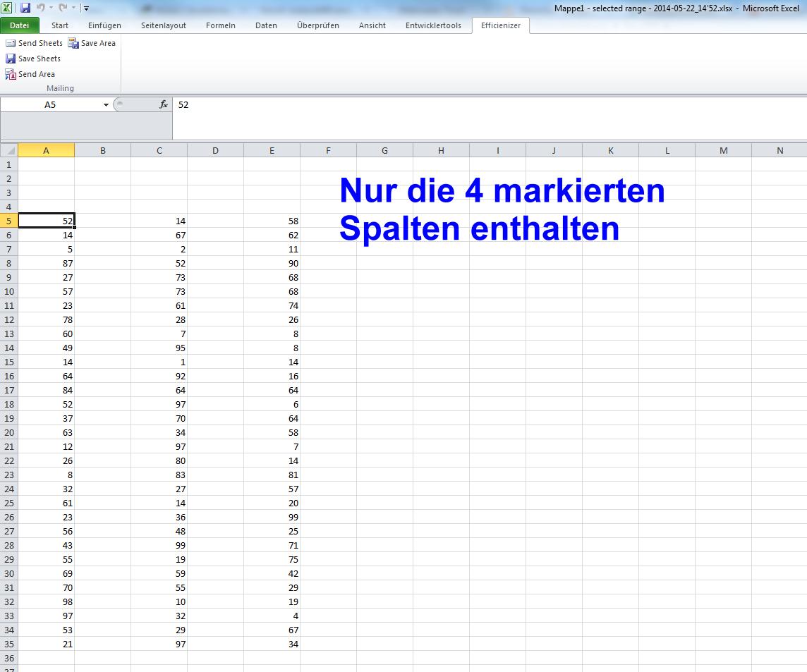Click cell C23 containing 83
This screenshot has width=807, height=672.
pos(159,475)
